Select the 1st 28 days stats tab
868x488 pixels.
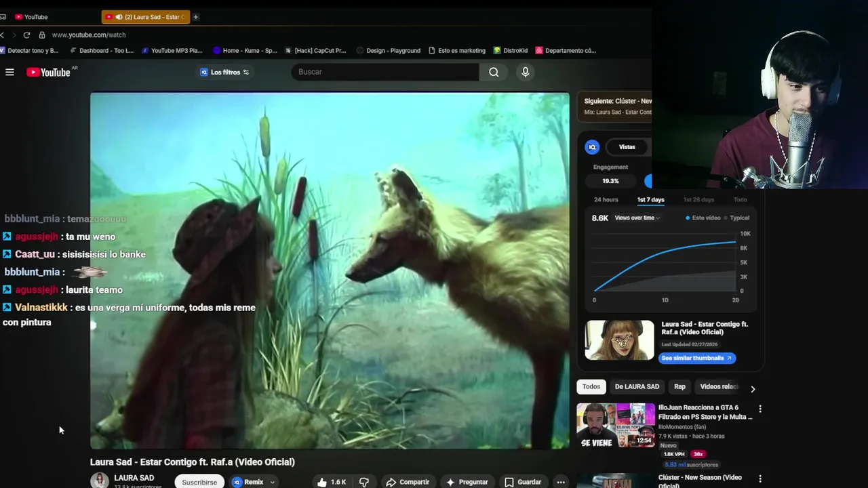[698, 200]
